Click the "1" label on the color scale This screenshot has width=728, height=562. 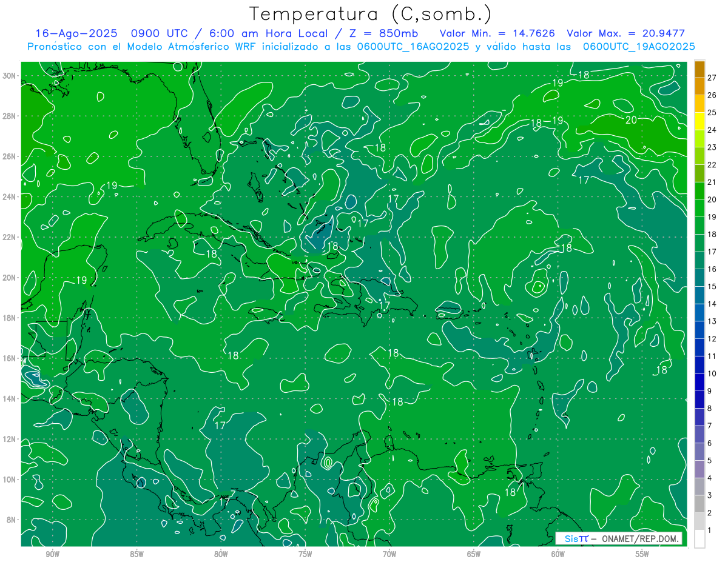coord(710,530)
